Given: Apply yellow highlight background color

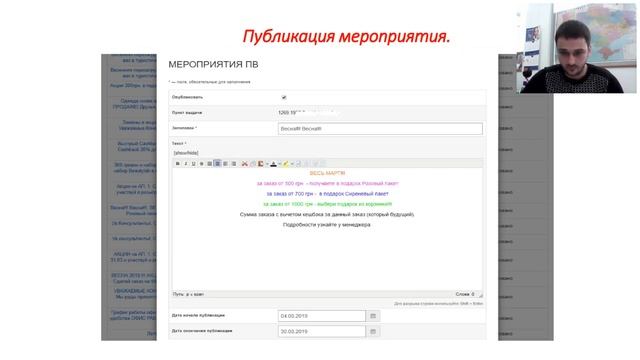Looking at the screenshot, I should click(286, 164).
